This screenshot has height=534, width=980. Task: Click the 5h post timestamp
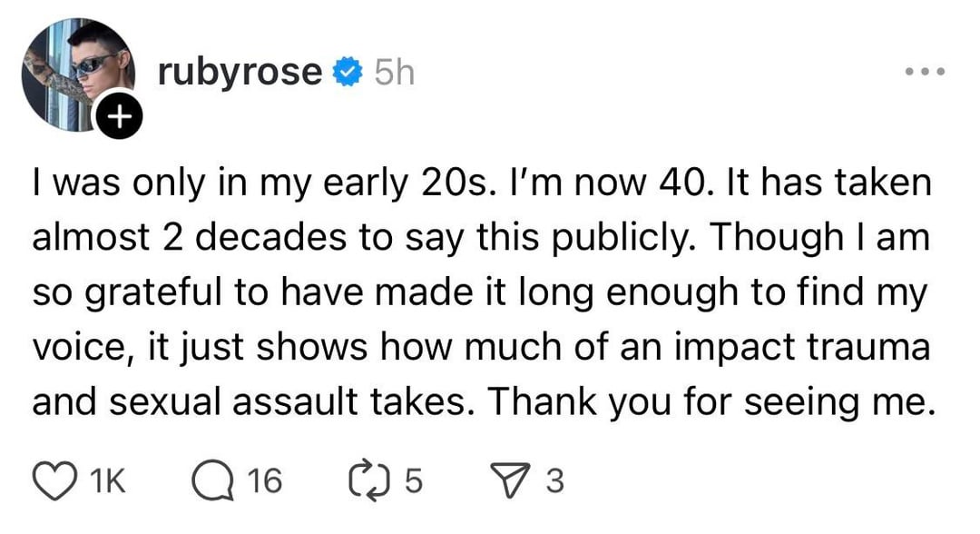[x=393, y=73]
